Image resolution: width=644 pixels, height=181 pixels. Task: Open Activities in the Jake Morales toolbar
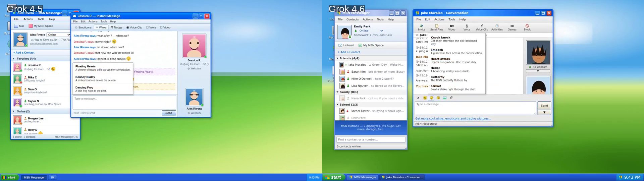497,27
